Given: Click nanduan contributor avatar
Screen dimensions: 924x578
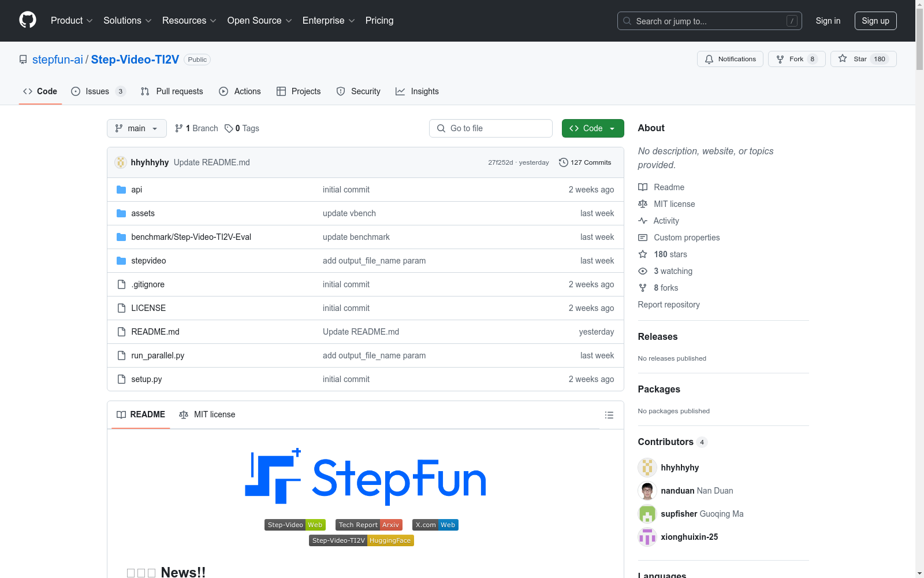Looking at the screenshot, I should coord(647,491).
